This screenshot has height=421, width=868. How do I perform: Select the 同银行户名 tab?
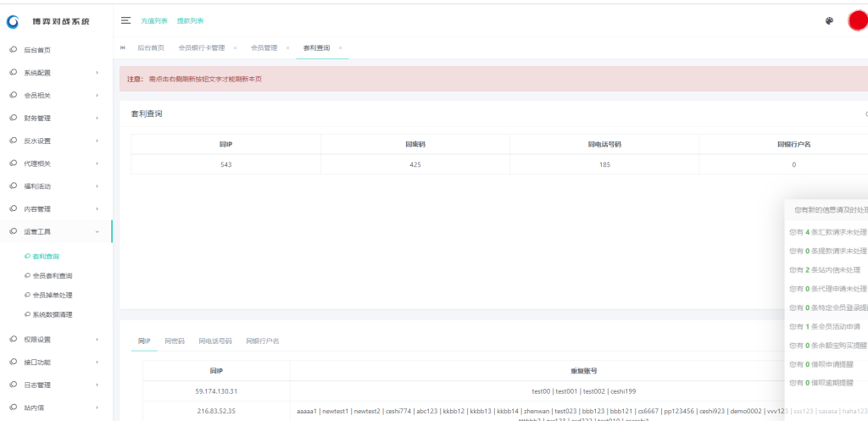(262, 341)
